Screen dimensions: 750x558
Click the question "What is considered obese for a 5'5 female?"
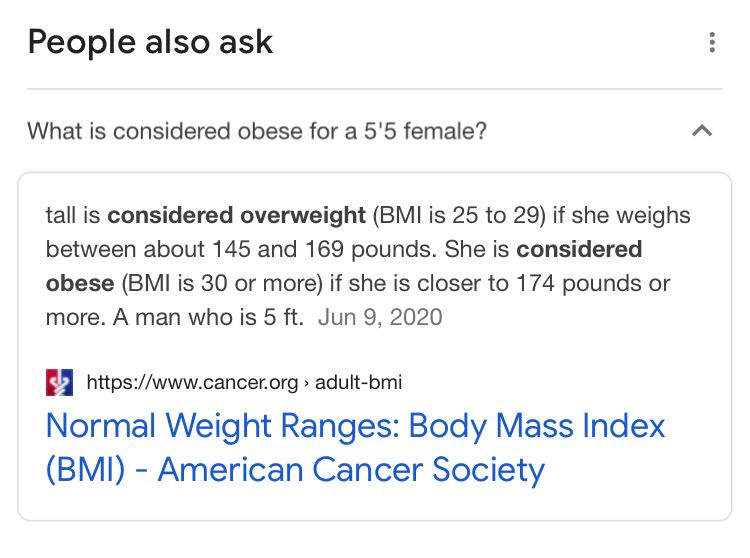[257, 131]
